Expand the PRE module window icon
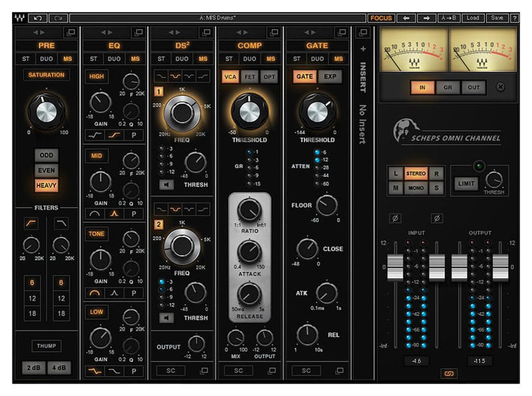 pyautogui.click(x=71, y=32)
